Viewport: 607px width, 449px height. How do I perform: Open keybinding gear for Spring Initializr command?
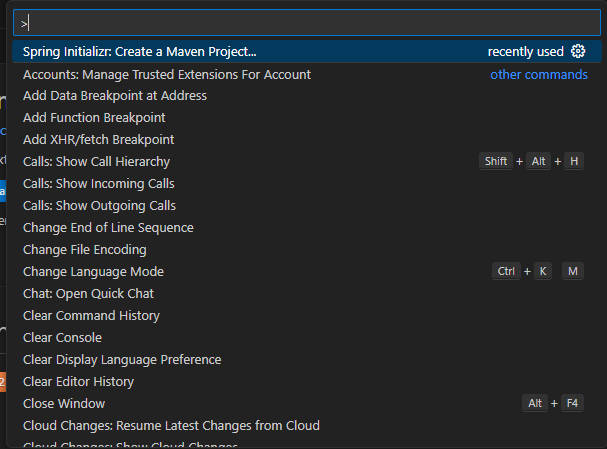[578, 51]
